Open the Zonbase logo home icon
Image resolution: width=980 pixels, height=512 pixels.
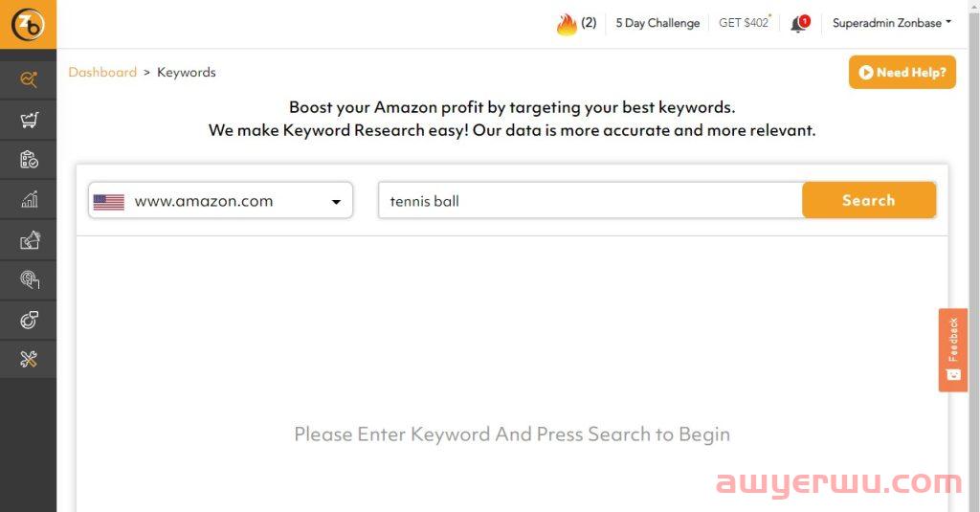tap(28, 24)
